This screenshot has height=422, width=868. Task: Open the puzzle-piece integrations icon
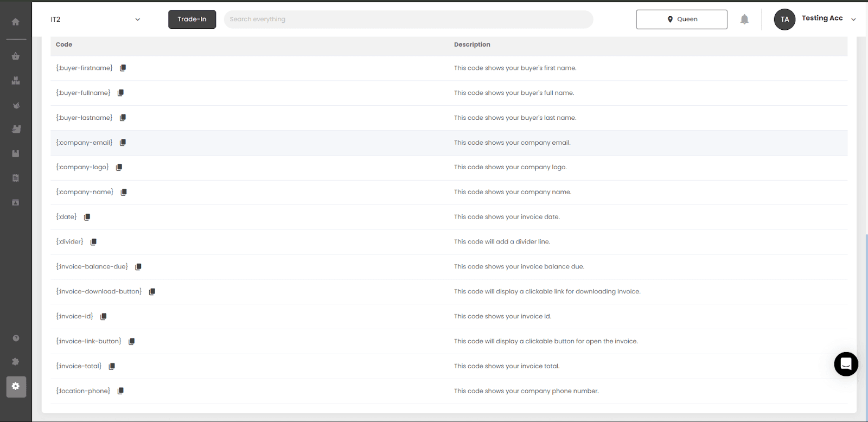tap(16, 361)
